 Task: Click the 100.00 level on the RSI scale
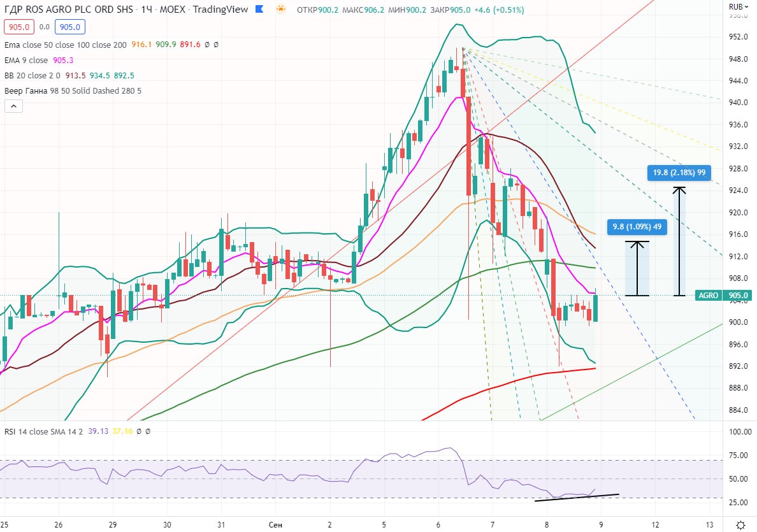coord(740,432)
